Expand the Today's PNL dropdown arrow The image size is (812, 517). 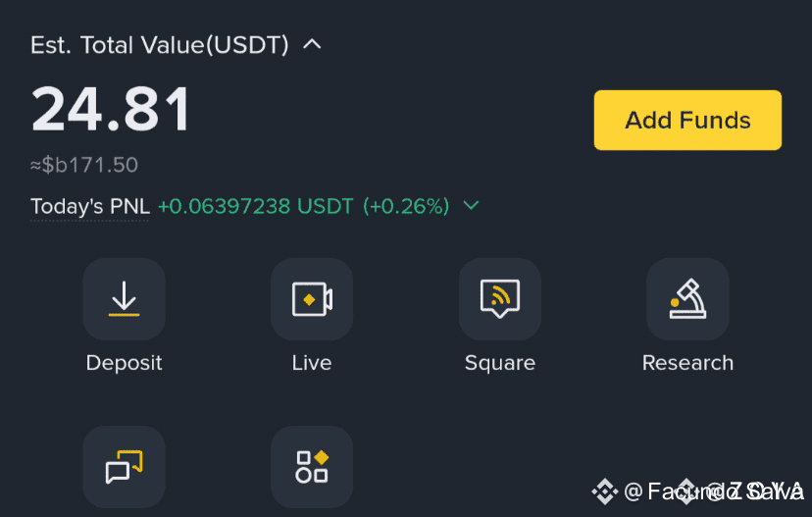[x=471, y=206]
